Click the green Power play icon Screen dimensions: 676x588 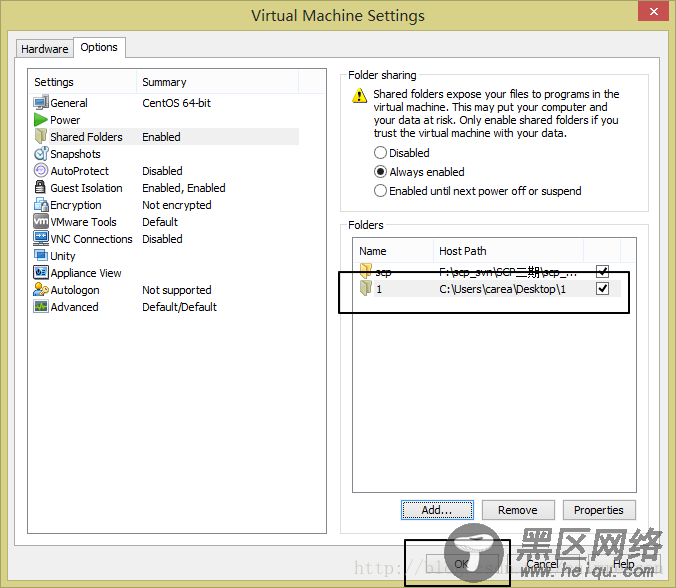(x=41, y=119)
